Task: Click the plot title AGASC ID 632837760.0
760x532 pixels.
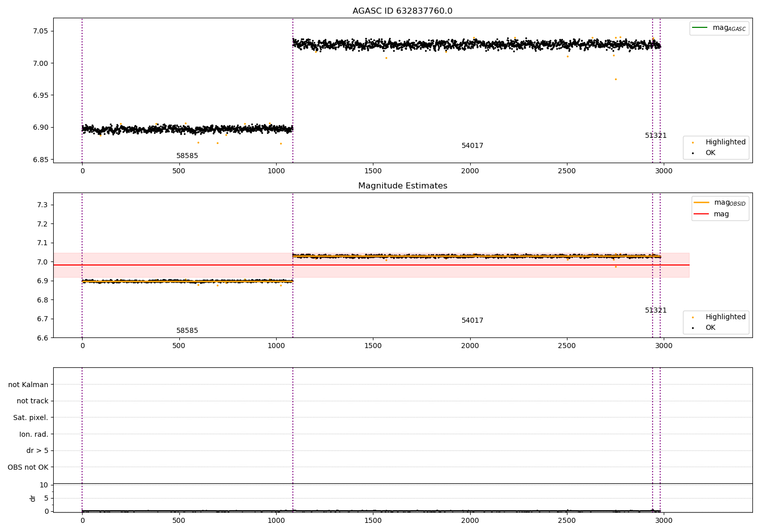Action: pyautogui.click(x=402, y=11)
